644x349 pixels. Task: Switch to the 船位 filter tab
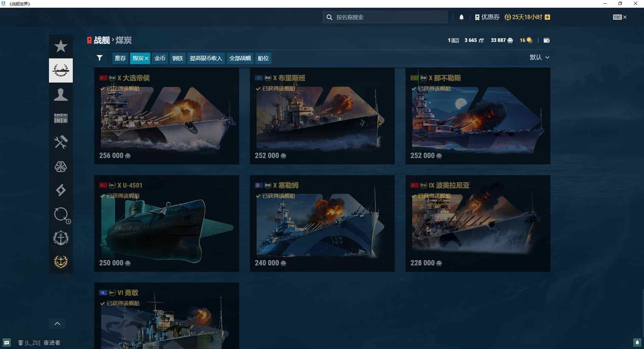click(x=263, y=58)
